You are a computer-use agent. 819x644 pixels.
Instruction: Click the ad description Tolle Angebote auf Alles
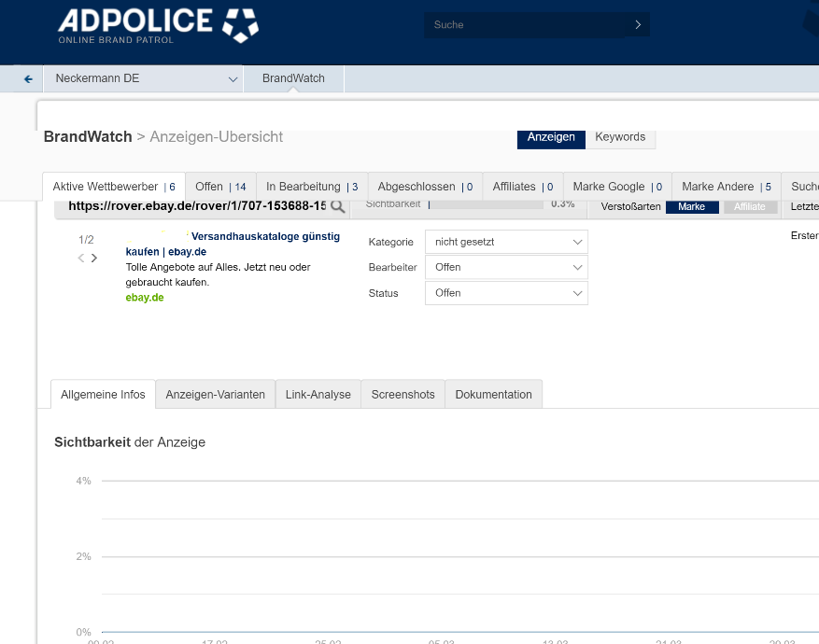218,274
